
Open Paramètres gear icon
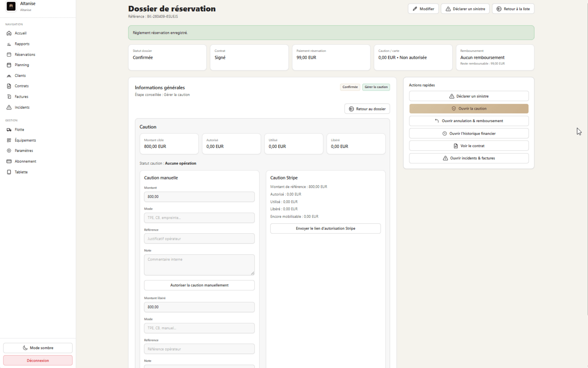9,151
